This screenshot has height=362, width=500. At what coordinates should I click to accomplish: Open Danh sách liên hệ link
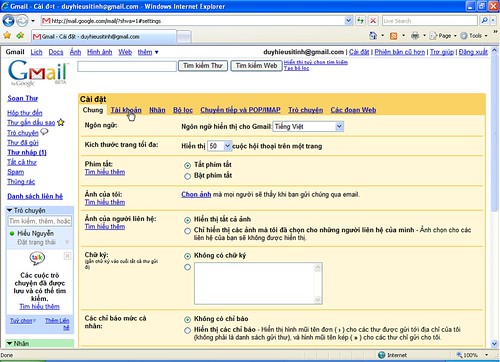pos(35,196)
